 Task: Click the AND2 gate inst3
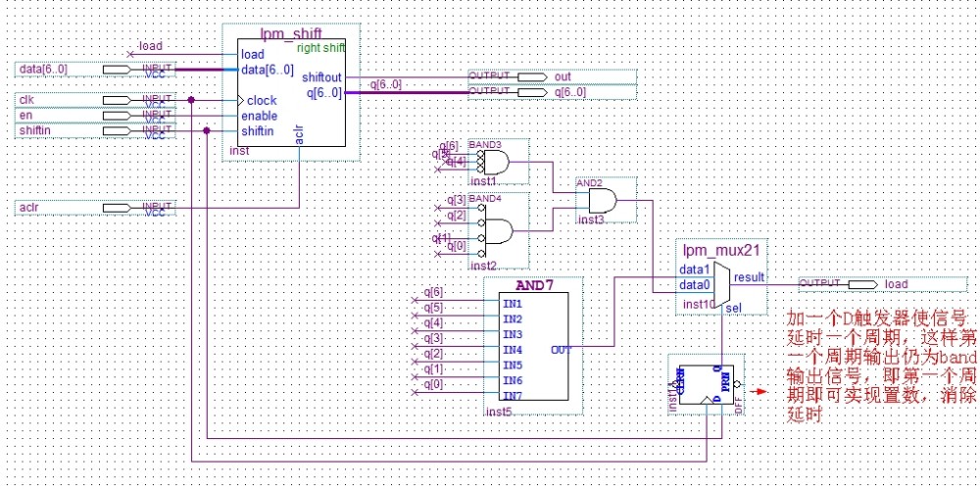coord(600,201)
